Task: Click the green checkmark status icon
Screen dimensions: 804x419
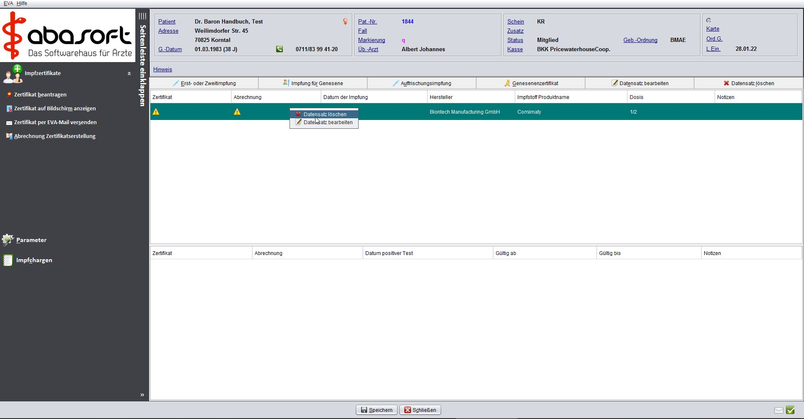Action: tap(790, 410)
